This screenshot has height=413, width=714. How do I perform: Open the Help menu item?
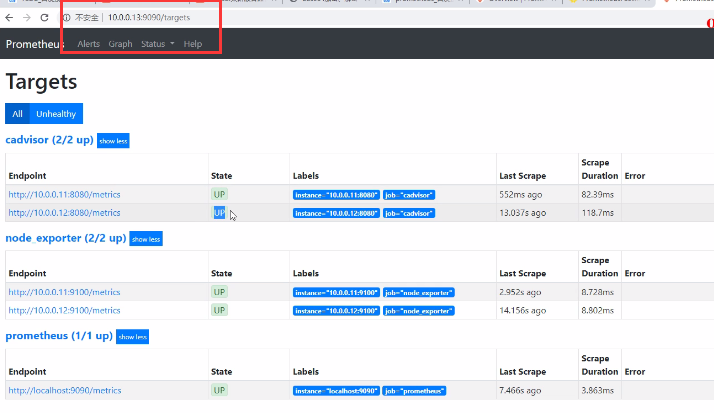click(x=193, y=44)
